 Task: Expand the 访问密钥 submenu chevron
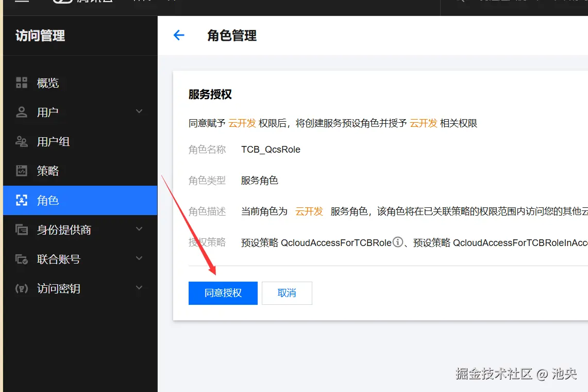click(139, 288)
